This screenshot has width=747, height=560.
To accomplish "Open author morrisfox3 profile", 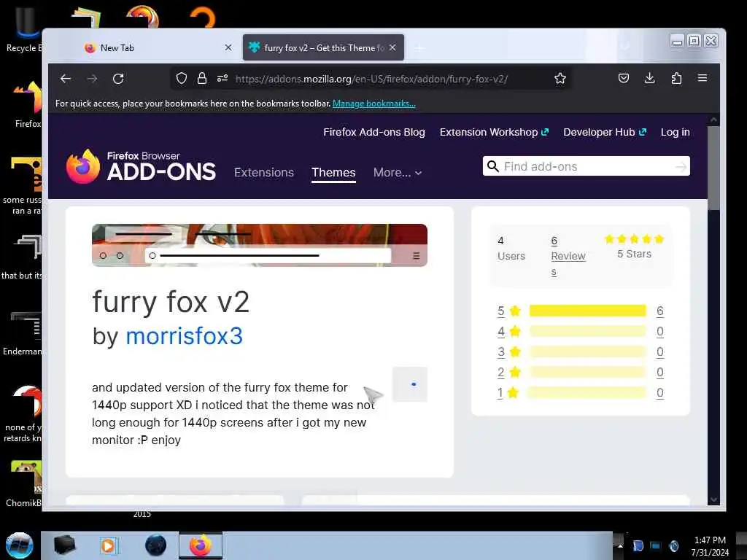I will [x=185, y=335].
